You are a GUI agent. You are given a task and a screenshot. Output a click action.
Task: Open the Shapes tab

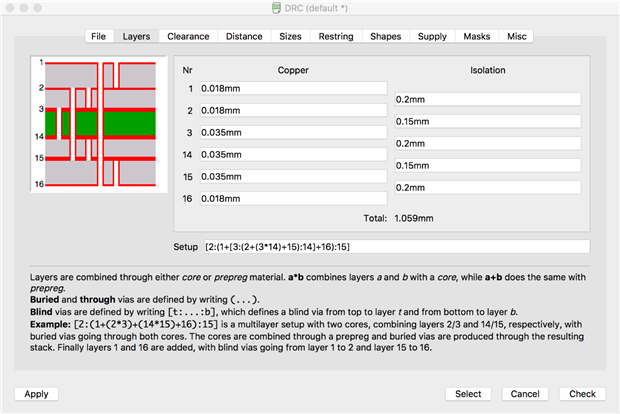386,36
